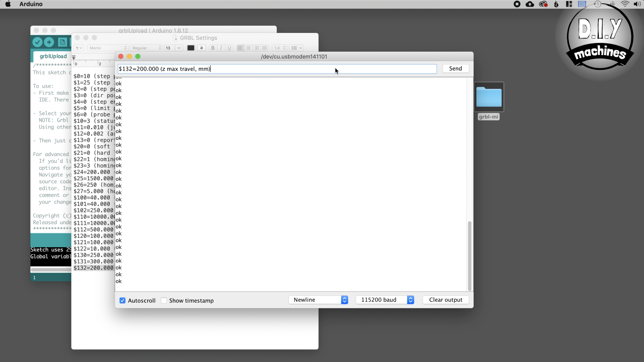Enable Autoscroll in serial monitor

click(x=123, y=300)
